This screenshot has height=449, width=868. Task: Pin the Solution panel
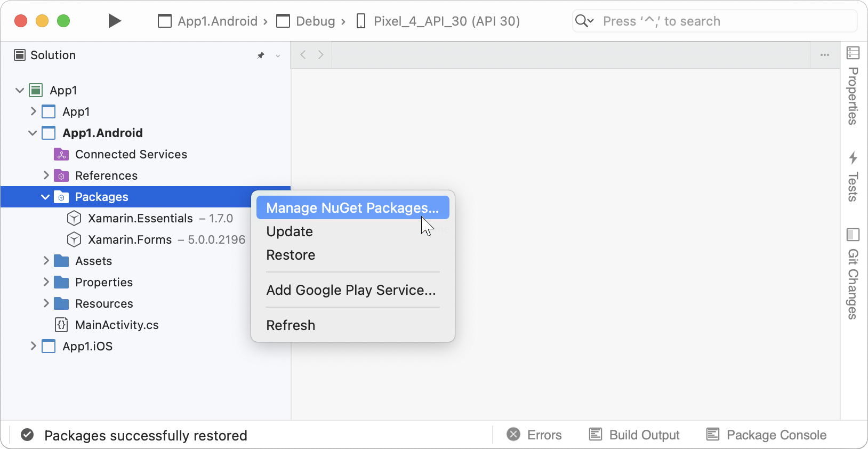tap(261, 55)
